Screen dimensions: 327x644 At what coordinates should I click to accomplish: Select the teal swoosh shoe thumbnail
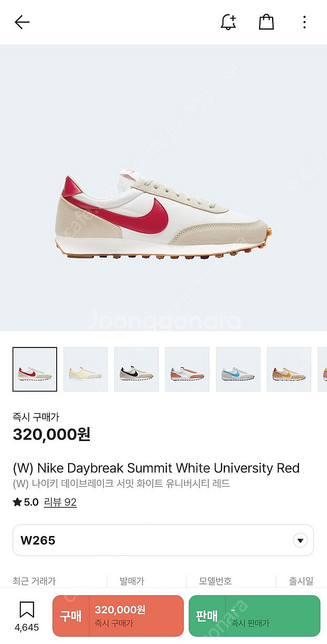point(238,369)
